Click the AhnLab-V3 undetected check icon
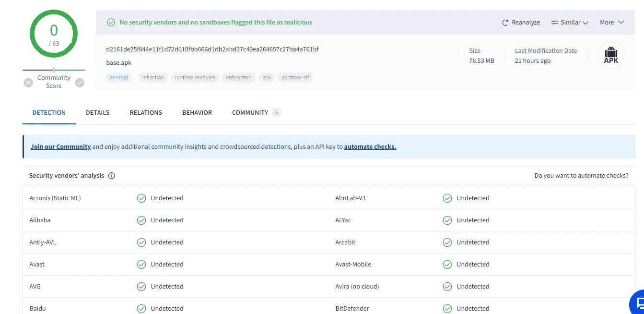644x314 pixels. (447, 198)
